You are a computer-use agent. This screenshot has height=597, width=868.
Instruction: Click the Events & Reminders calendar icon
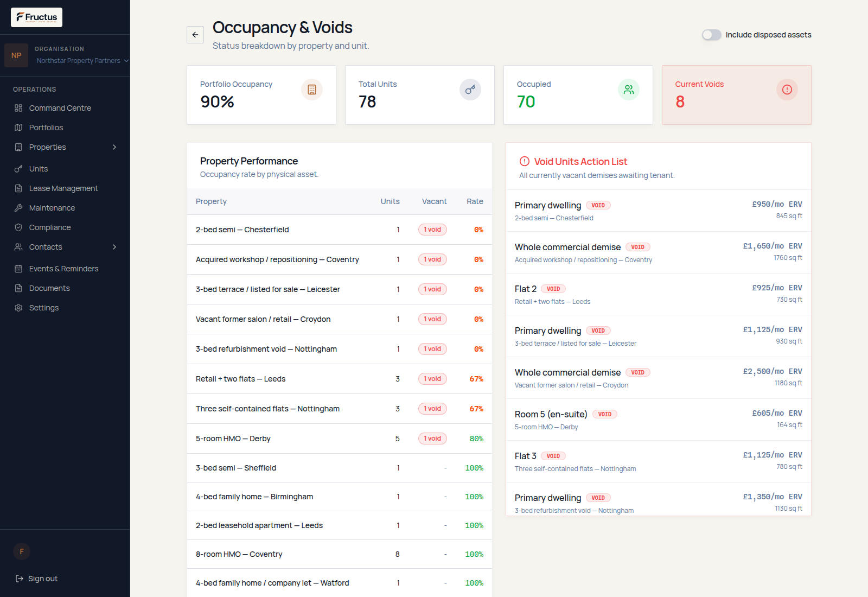point(18,269)
